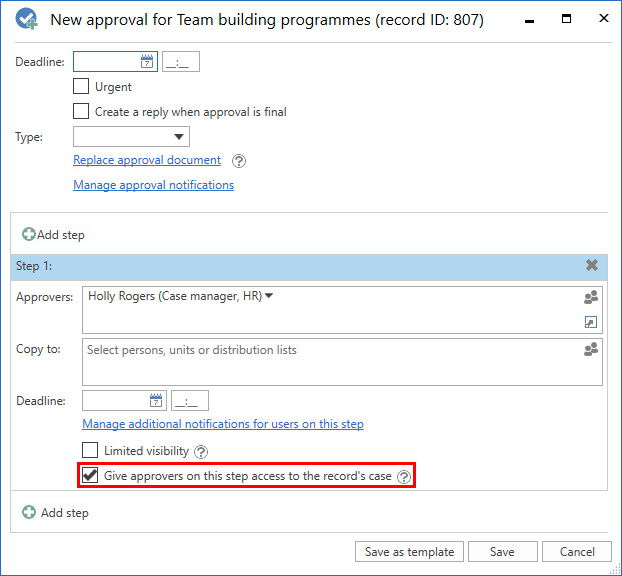The height and width of the screenshot is (576, 622).
Task: Open help for record's case access option
Action: click(404, 477)
